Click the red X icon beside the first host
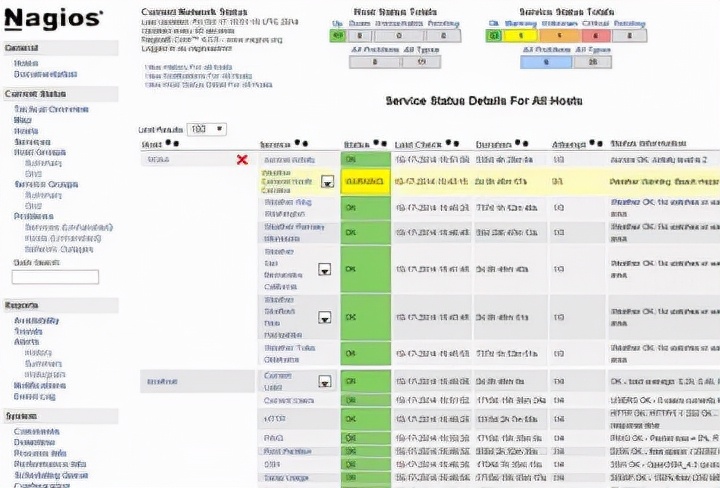Image resolution: width=720 pixels, height=488 pixels. pos(241,159)
